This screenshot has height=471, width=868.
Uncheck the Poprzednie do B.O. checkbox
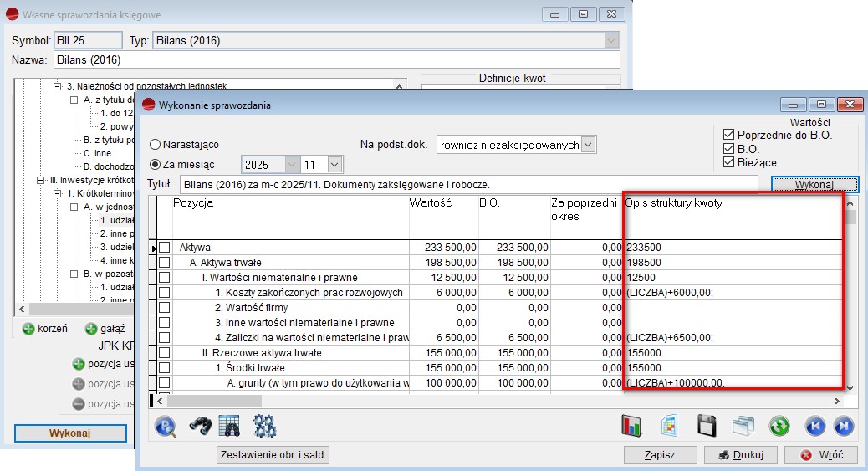(x=728, y=135)
